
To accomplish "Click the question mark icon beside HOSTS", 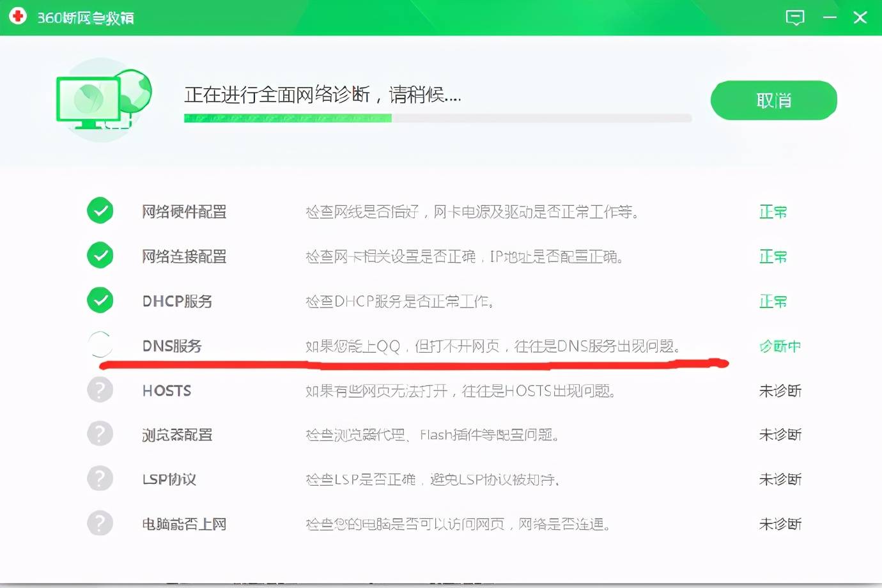I will pos(100,389).
